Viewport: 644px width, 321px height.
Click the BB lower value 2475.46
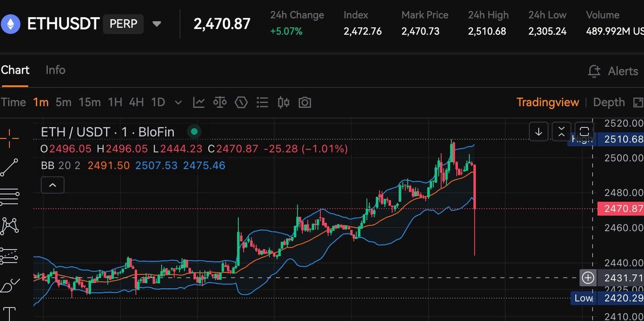click(204, 166)
